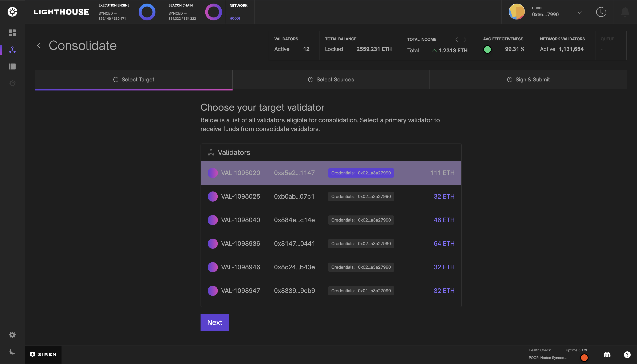Open the validator management sidebar icon
The image size is (637, 364).
(x=12, y=49)
